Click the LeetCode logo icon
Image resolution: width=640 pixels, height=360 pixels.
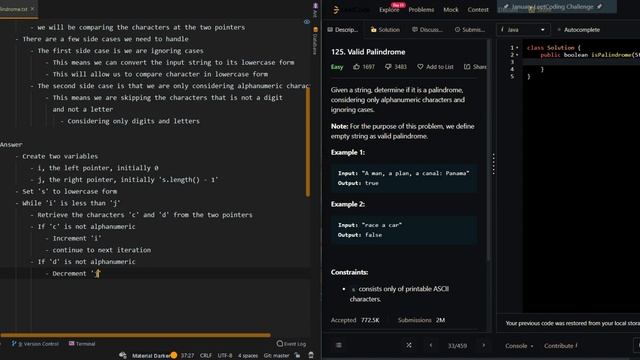336,9
